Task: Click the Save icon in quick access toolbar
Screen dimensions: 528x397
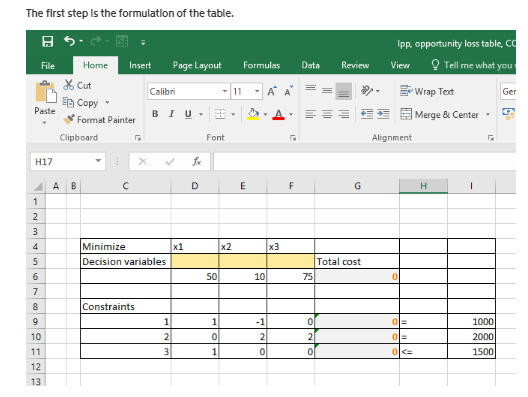Action: click(47, 41)
